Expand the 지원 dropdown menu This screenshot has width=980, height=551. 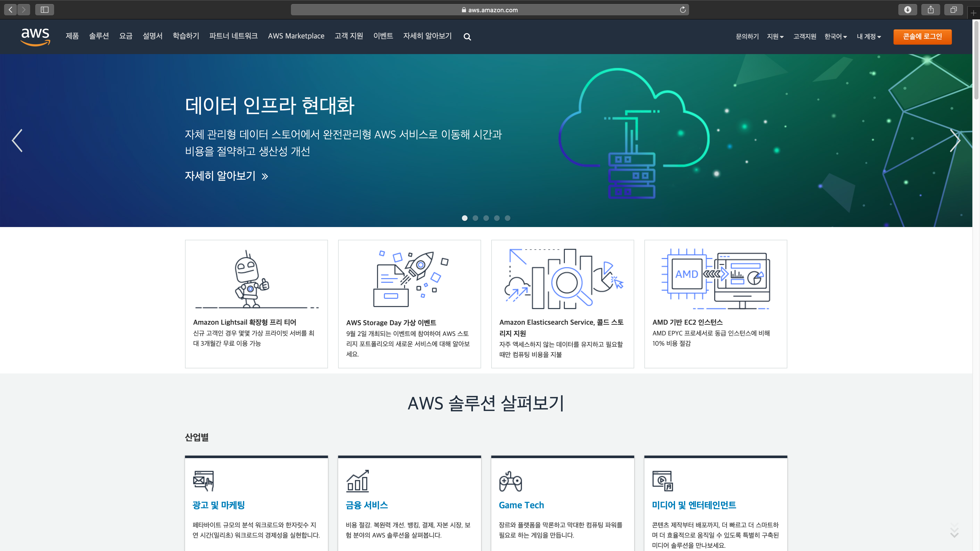pyautogui.click(x=775, y=36)
